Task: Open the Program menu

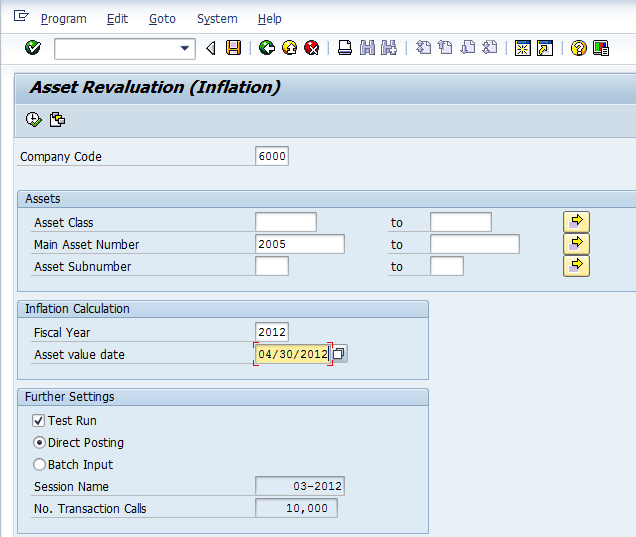Action: pyautogui.click(x=63, y=19)
